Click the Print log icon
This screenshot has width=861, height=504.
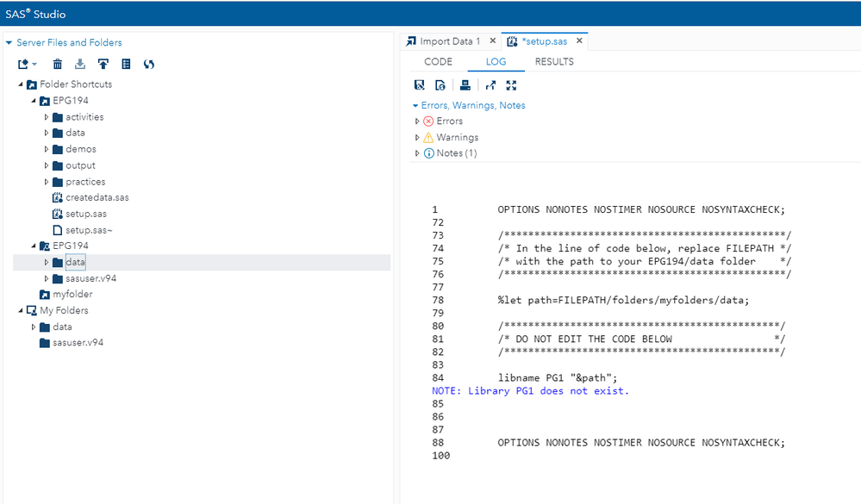[465, 85]
